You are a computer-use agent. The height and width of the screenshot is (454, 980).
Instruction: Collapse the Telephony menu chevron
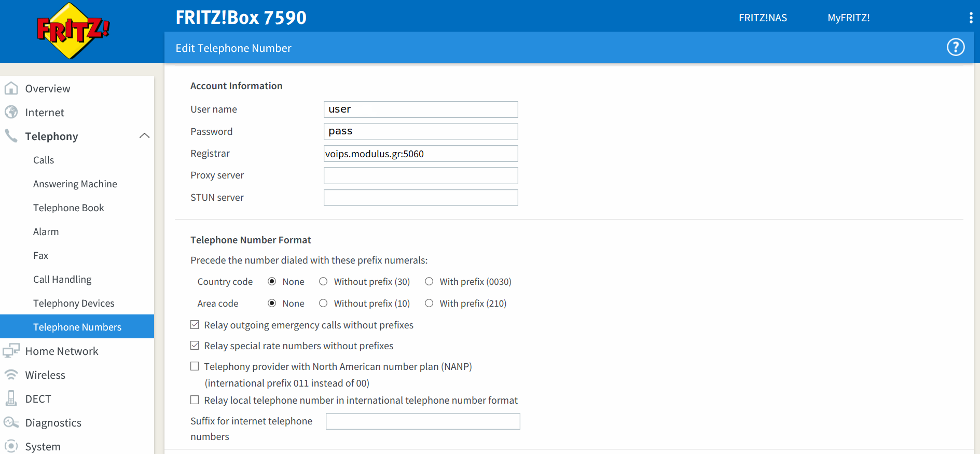point(144,136)
